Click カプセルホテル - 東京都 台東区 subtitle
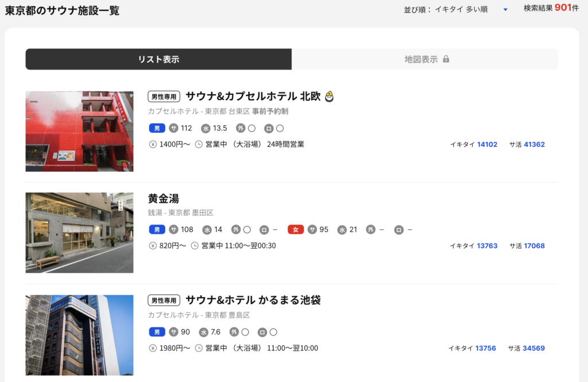 [199, 111]
